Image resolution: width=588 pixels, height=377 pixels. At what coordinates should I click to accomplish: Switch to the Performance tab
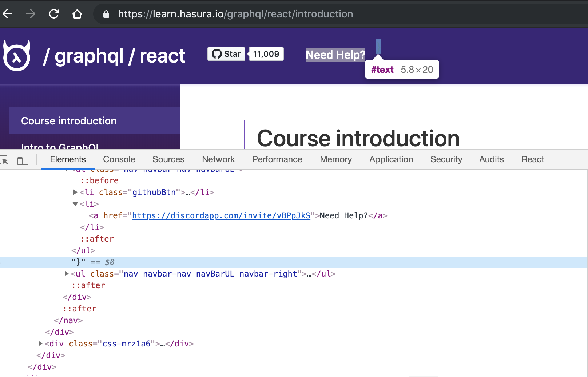277,159
